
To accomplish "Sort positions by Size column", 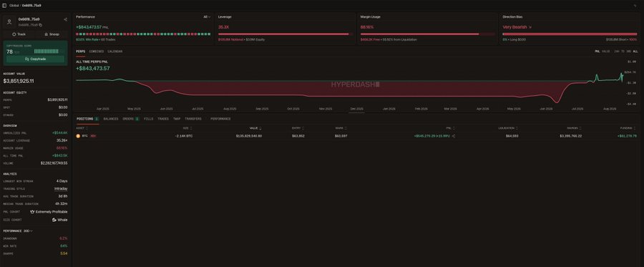I will 187,128.
